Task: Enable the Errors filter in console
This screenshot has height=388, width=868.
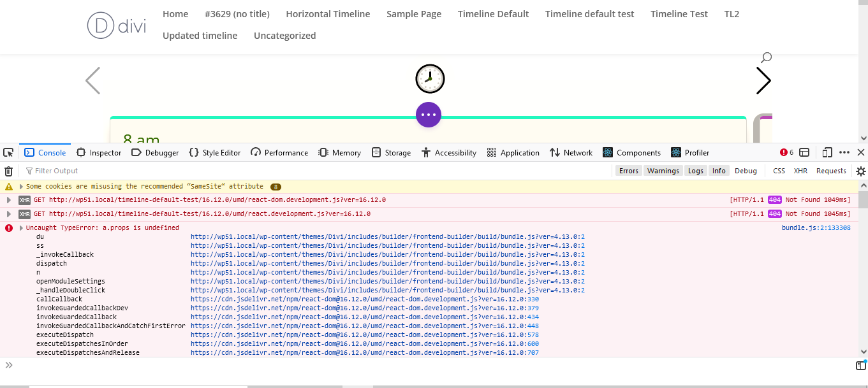Action: click(x=628, y=170)
